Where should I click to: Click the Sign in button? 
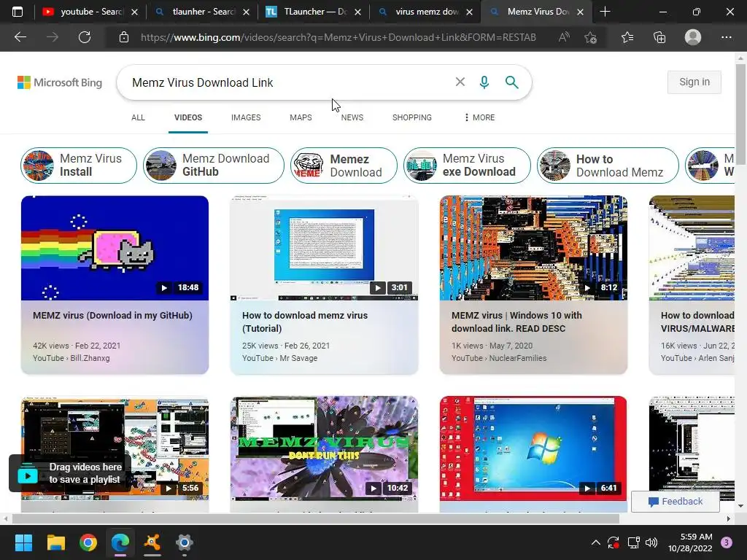tap(694, 82)
